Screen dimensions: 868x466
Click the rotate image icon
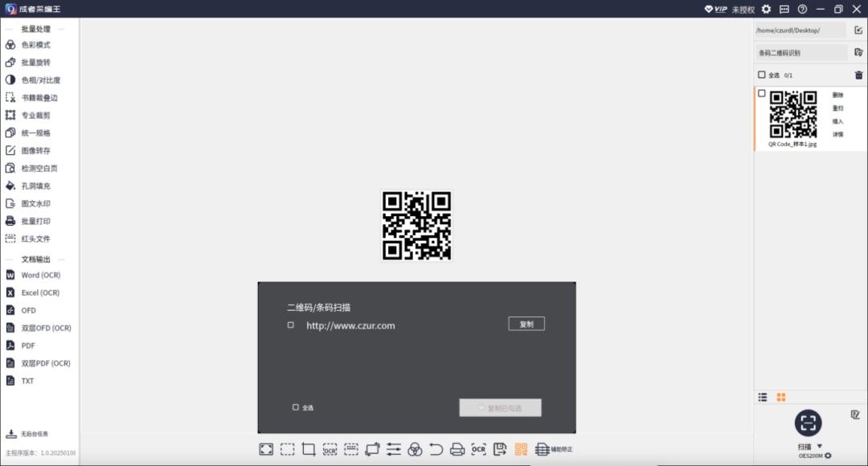[373, 449]
